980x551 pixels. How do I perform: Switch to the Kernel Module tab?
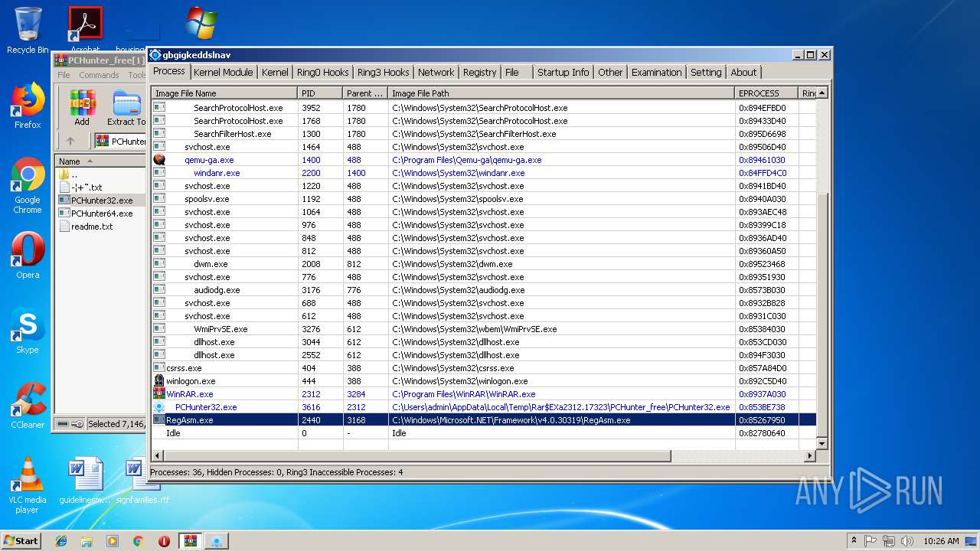[x=223, y=72]
